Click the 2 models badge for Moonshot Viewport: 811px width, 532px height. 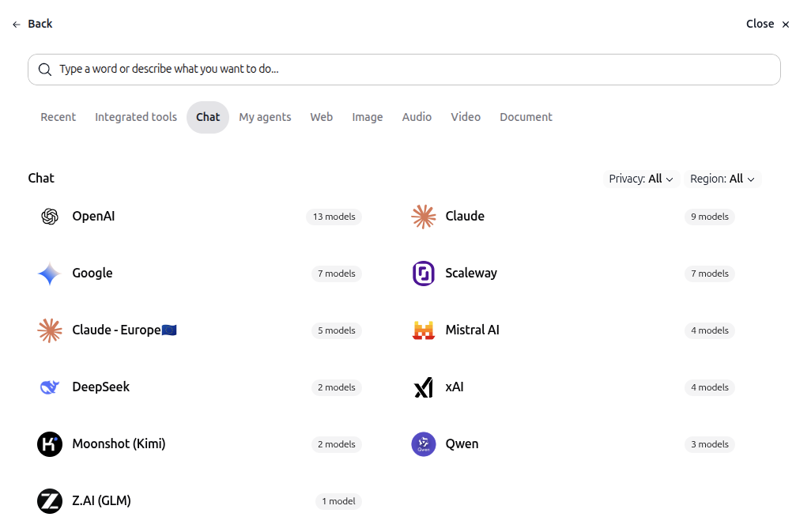tap(336, 444)
